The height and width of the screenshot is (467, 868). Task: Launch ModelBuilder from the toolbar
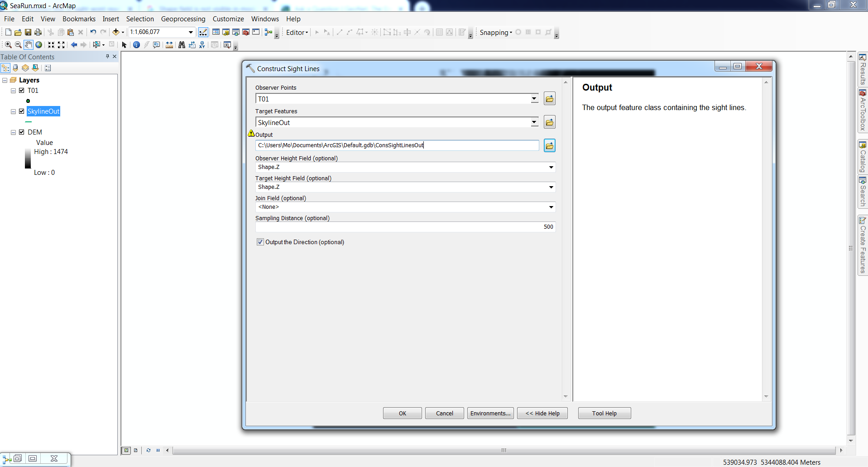pyautogui.click(x=269, y=32)
